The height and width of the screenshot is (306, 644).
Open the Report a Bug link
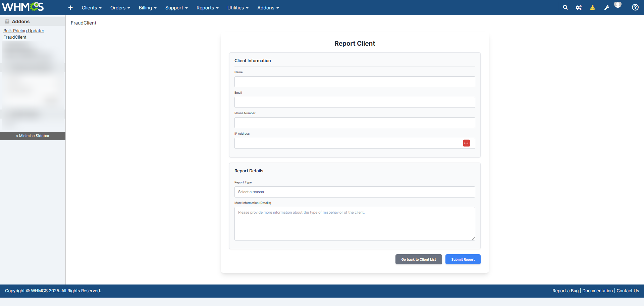pos(566,291)
